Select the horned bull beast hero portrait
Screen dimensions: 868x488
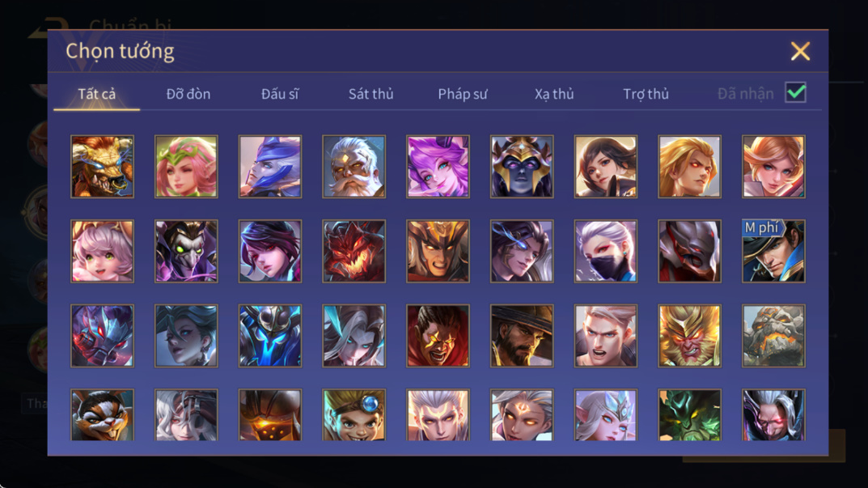coord(103,167)
